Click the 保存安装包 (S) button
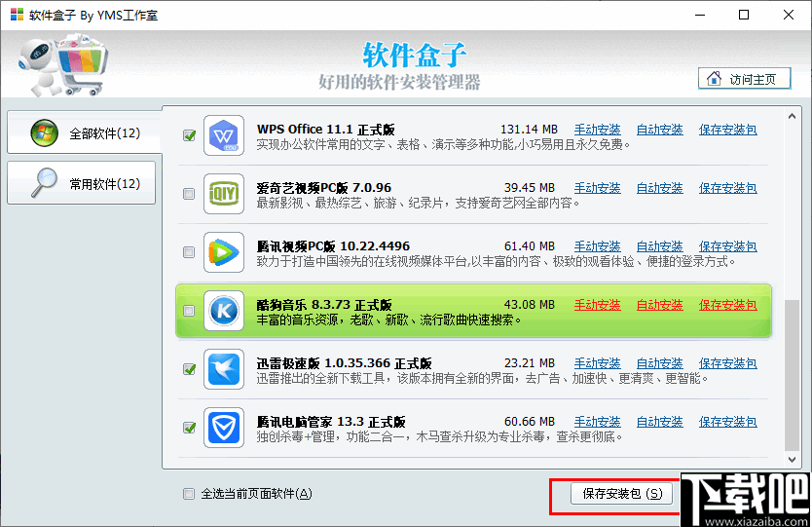812x527 pixels. (x=621, y=494)
